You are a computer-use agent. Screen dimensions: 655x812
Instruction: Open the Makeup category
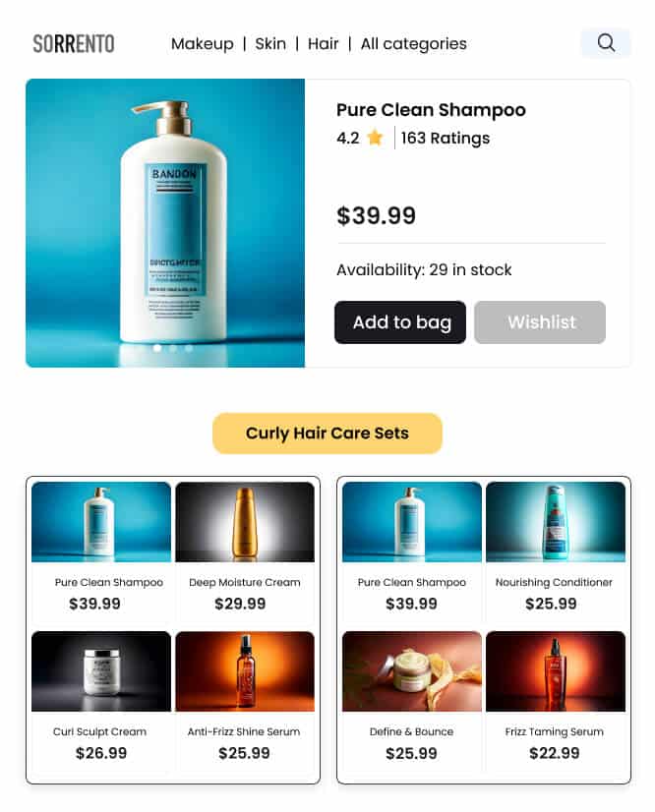click(x=202, y=44)
